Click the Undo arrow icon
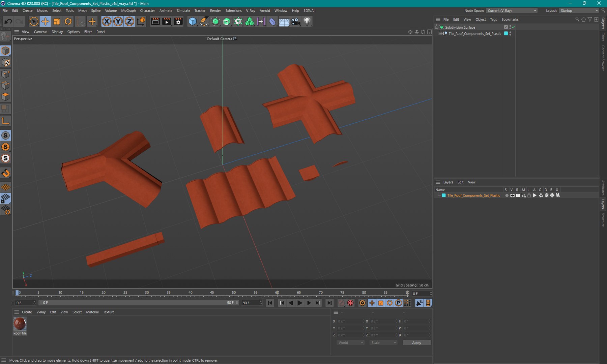 pos(8,22)
